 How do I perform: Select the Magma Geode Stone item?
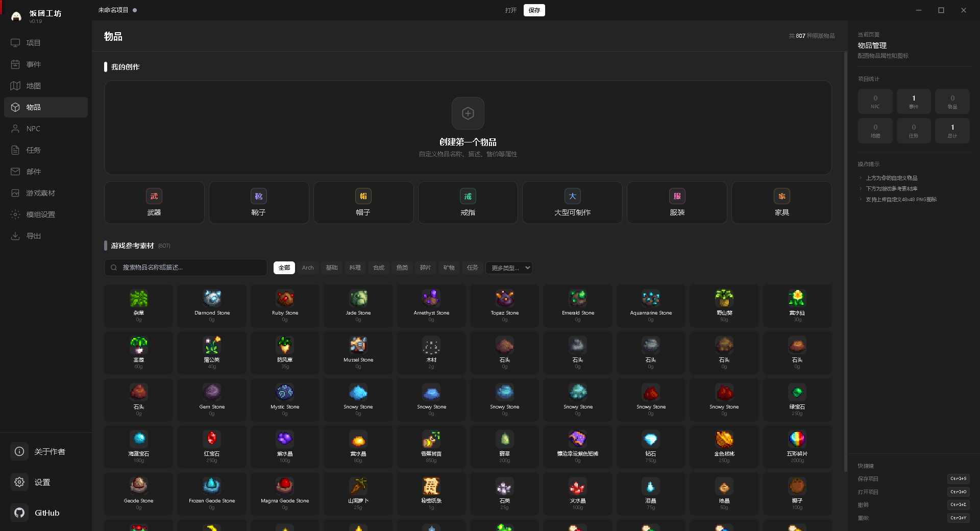(285, 493)
